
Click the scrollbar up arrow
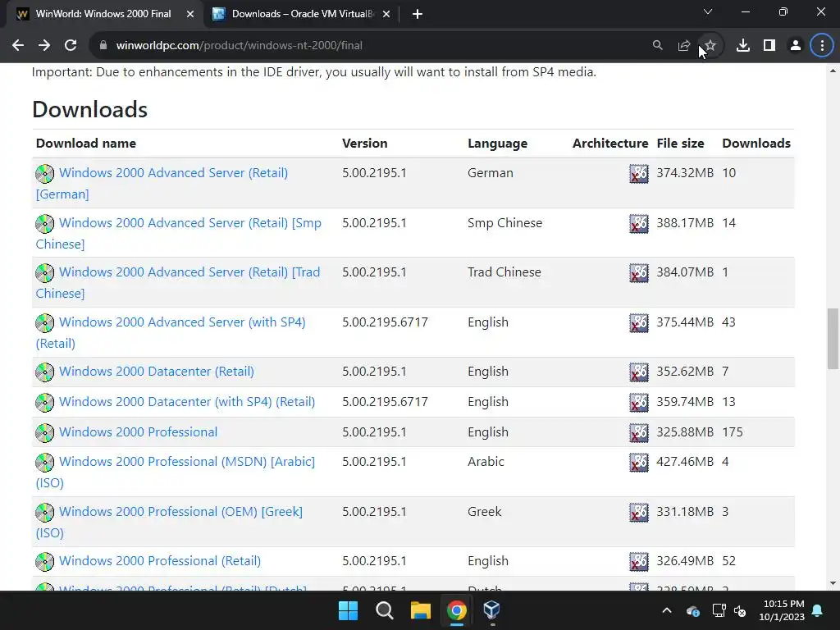833,71
